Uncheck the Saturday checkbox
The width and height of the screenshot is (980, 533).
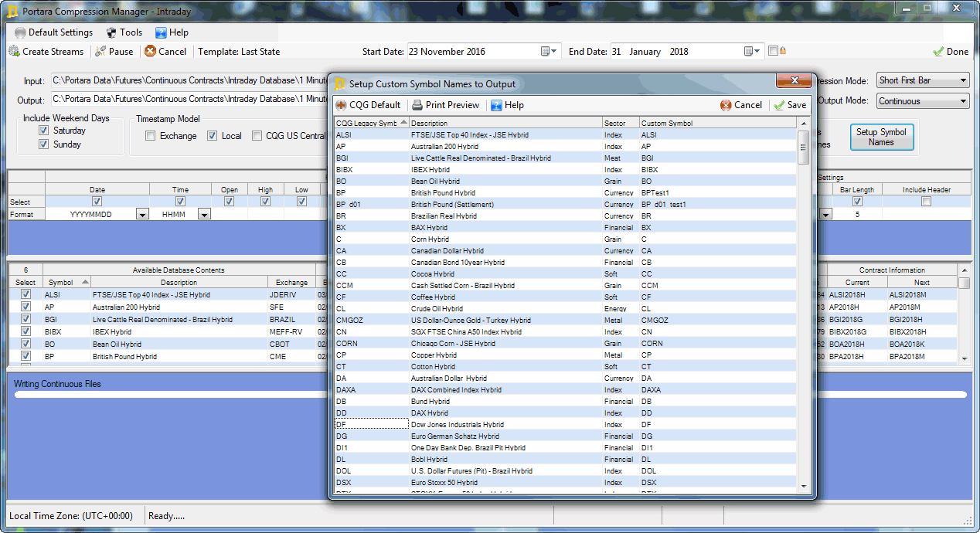pyautogui.click(x=44, y=131)
